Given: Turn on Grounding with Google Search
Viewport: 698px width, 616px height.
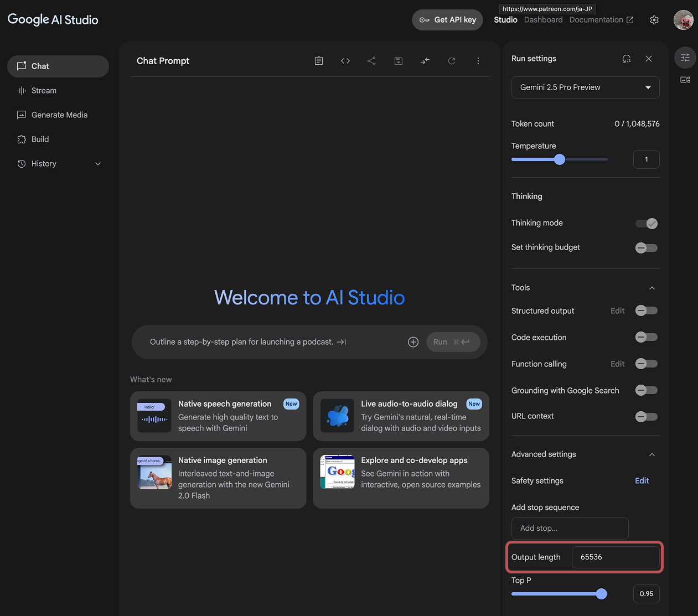Looking at the screenshot, I should pos(647,390).
